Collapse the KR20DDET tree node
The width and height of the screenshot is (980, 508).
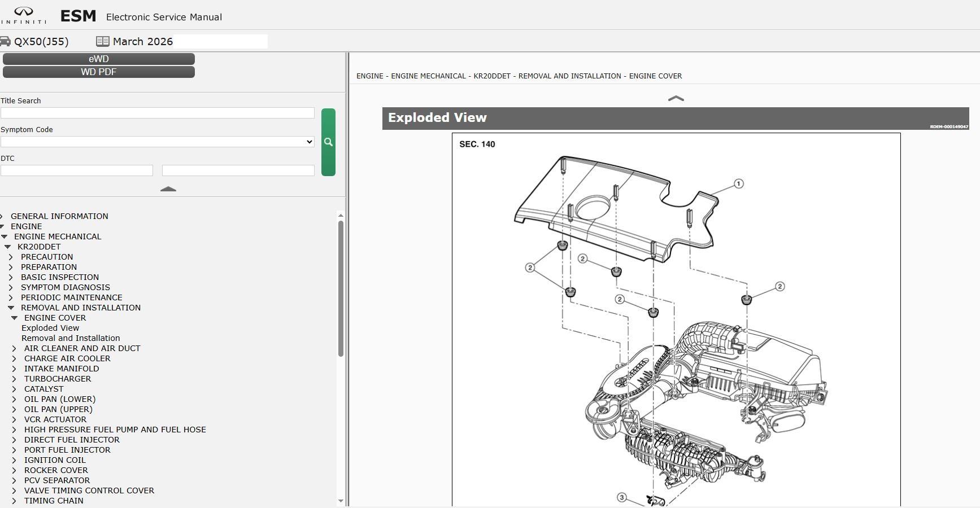click(7, 247)
